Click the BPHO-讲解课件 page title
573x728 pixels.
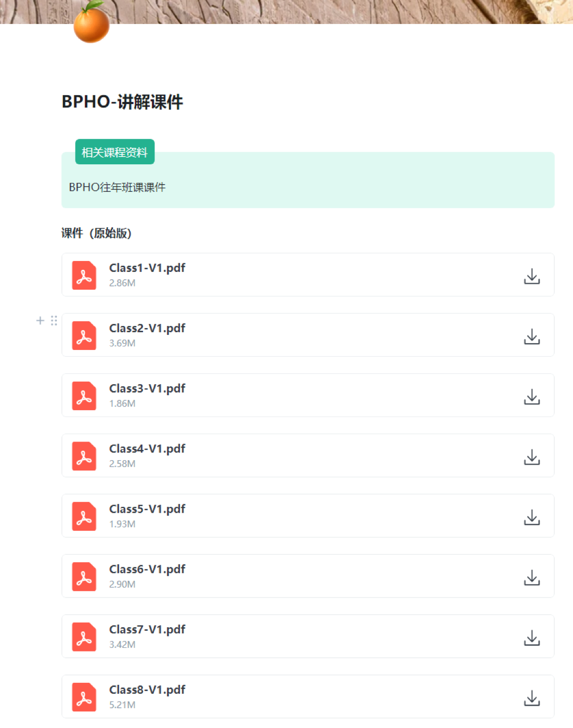click(122, 101)
